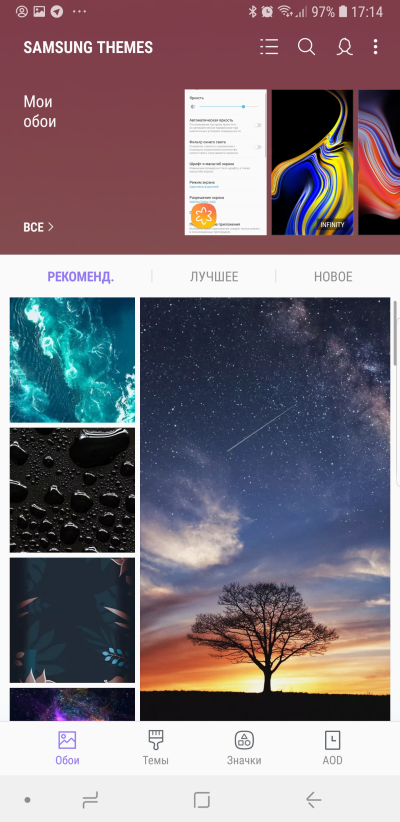This screenshot has width=400, height=822.
Task: Tap the home button in navigation bar
Action: (x=201, y=800)
